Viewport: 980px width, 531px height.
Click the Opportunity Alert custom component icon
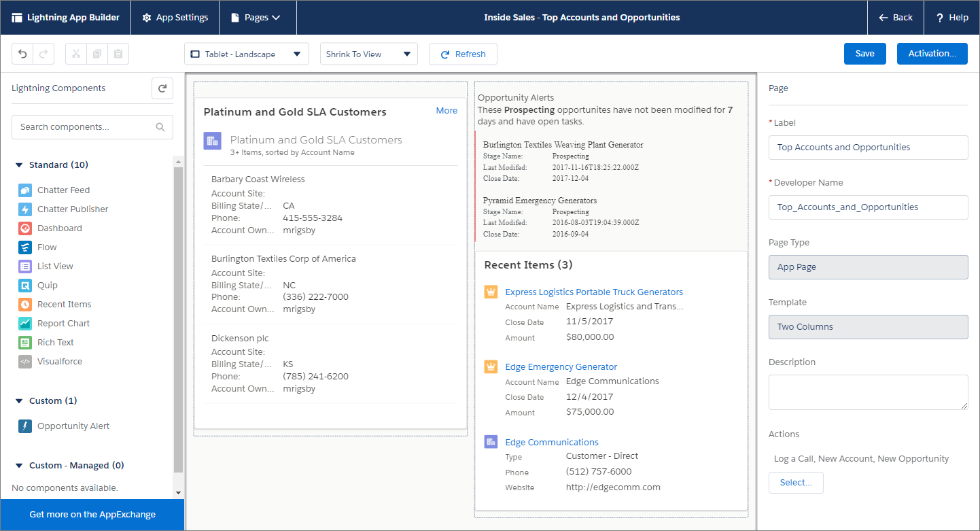tap(25, 426)
